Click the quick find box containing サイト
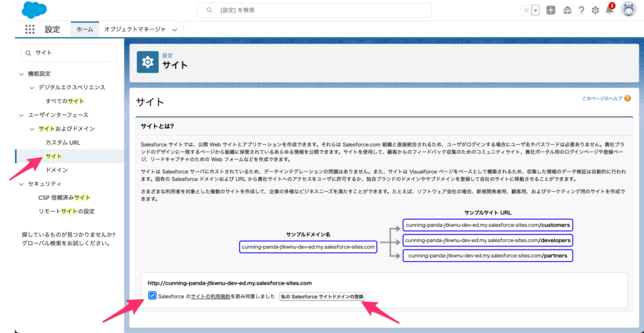644x333 pixels. click(69, 53)
